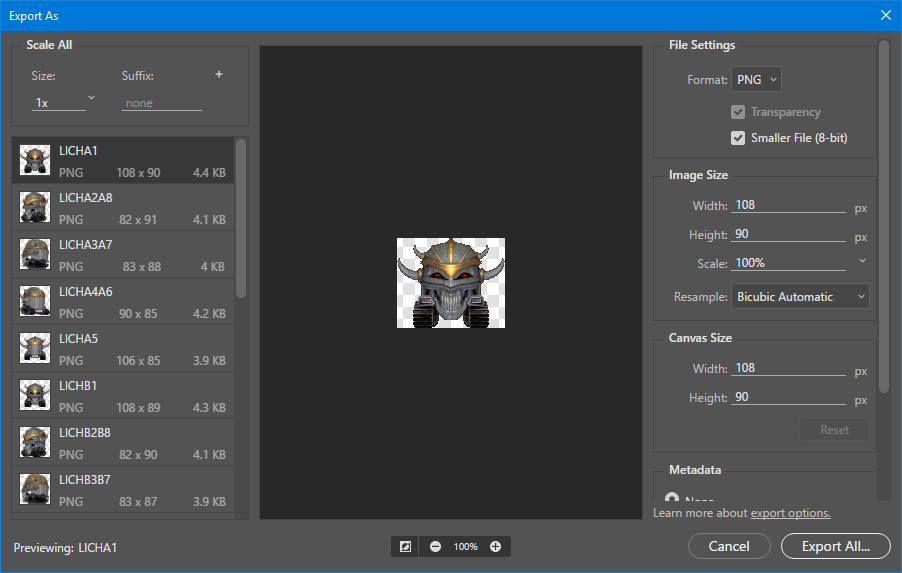Screen dimensions: 902x573
Task: Click the '4.2 KB' file size text
Action: pos(209,314)
